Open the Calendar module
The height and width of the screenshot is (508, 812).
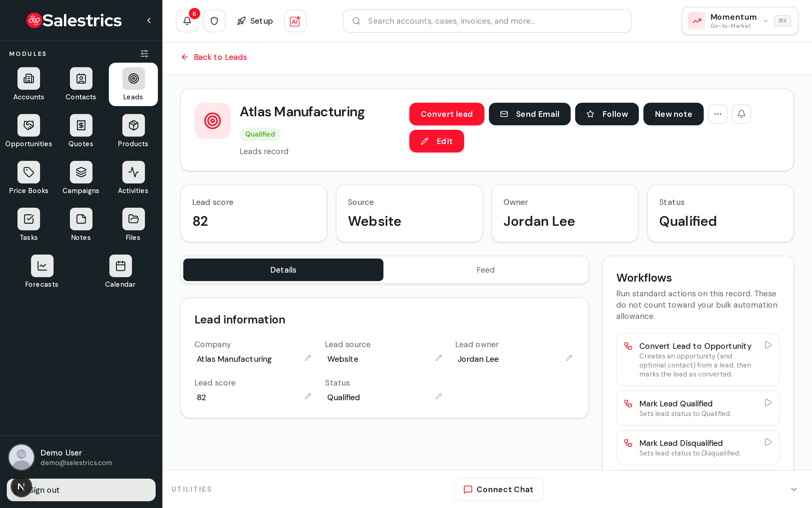pos(120,271)
